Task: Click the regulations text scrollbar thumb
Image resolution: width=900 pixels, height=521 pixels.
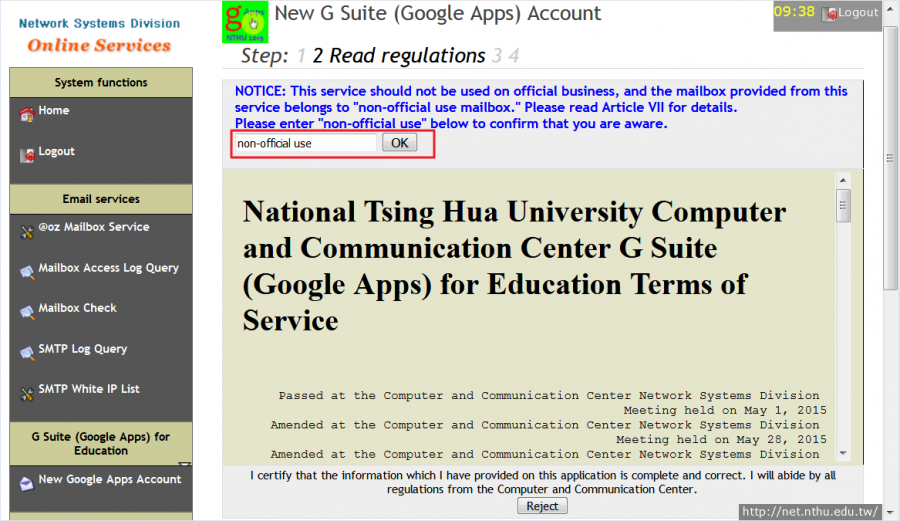Action: point(844,205)
